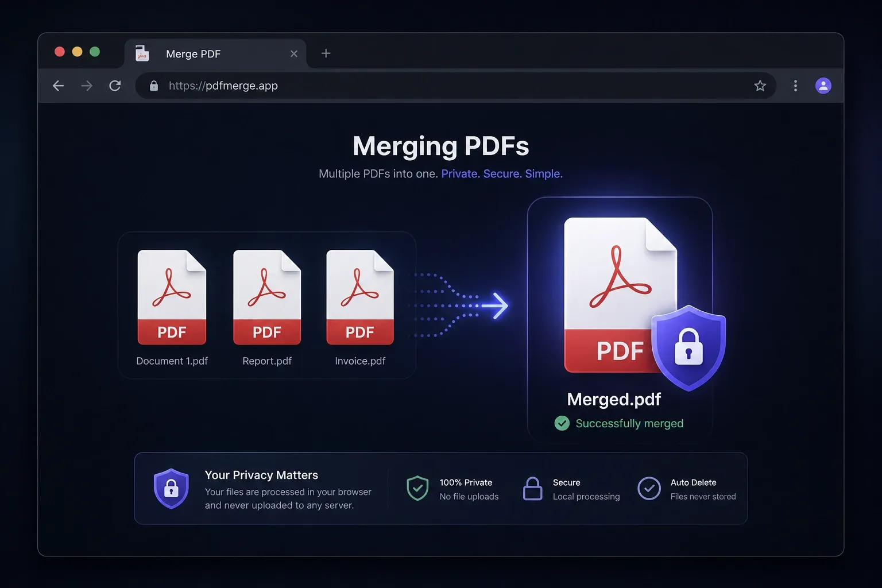This screenshot has height=588, width=882.
Task: Close the window with the red button
Action: (60, 52)
